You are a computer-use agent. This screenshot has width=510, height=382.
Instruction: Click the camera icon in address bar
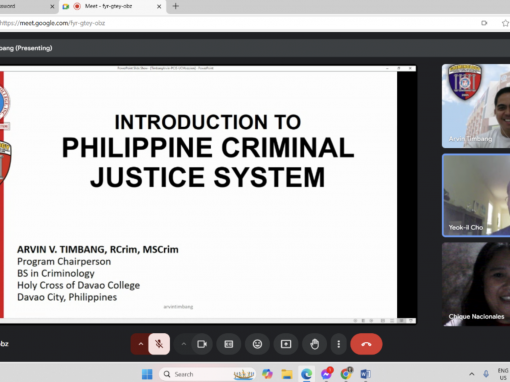(484, 23)
